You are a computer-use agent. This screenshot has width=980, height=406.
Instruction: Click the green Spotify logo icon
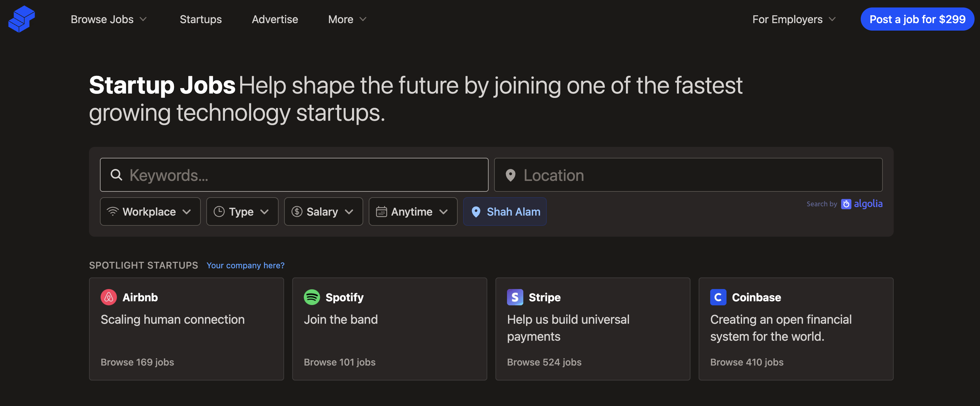point(312,297)
